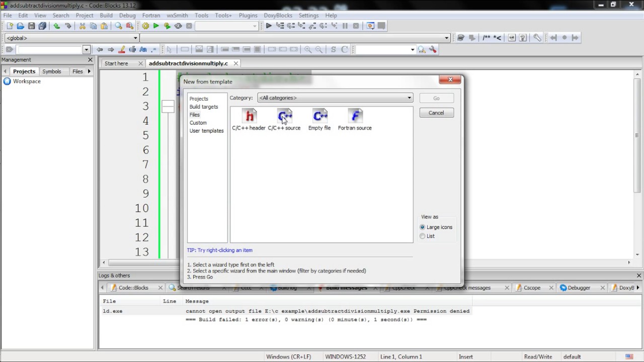Show more Management tabs with right arrow

[90, 71]
